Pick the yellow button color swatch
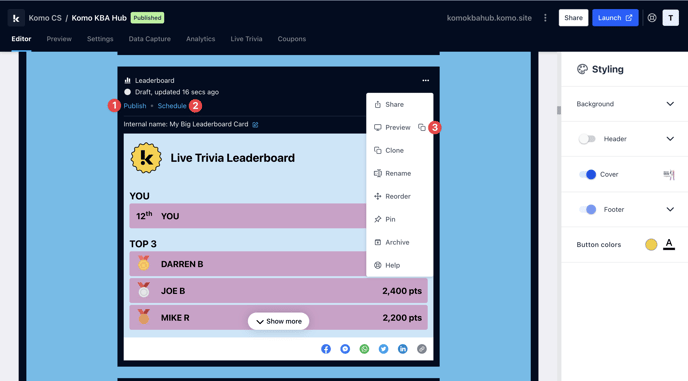The image size is (688, 381). coord(651,244)
